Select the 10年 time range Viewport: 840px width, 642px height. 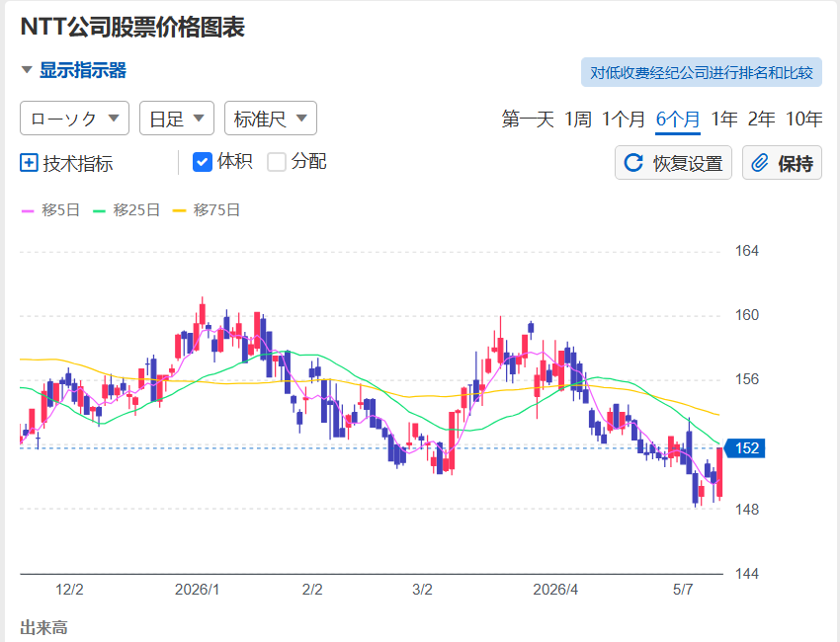tap(803, 119)
